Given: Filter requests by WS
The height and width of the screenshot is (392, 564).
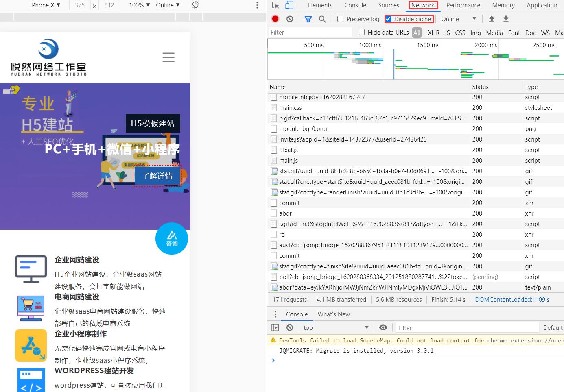Looking at the screenshot, I should point(546,33).
